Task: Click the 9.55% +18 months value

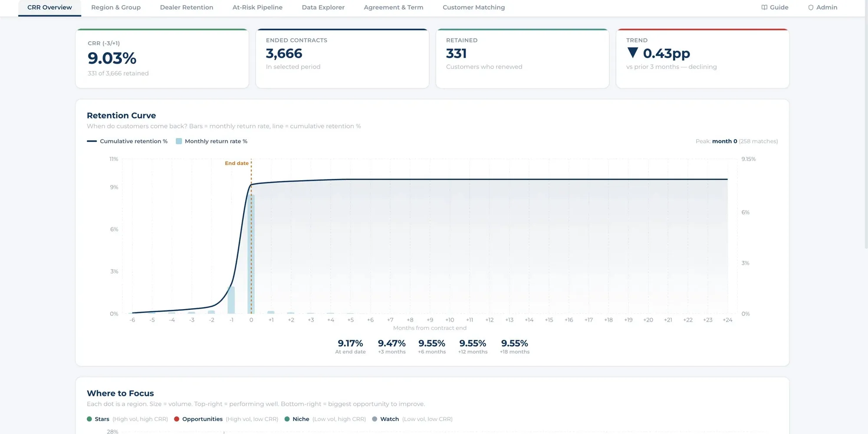Action: click(x=515, y=343)
